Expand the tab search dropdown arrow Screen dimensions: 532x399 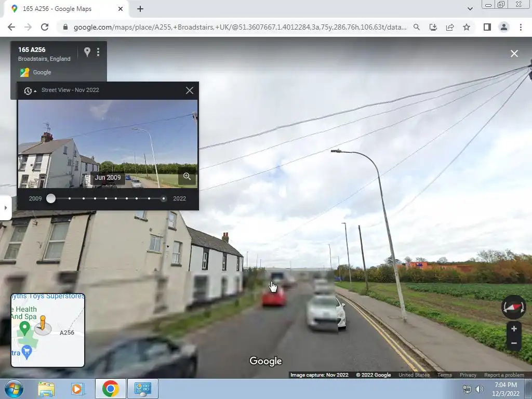(470, 9)
